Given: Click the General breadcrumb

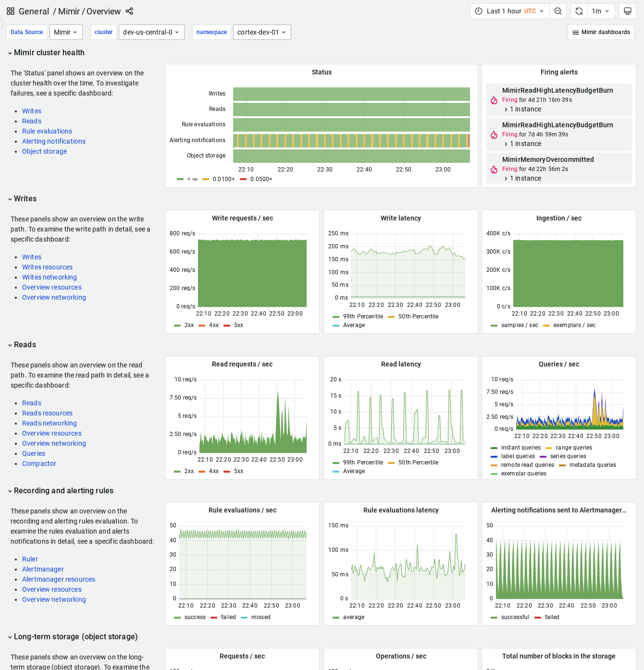Looking at the screenshot, I should [x=34, y=11].
